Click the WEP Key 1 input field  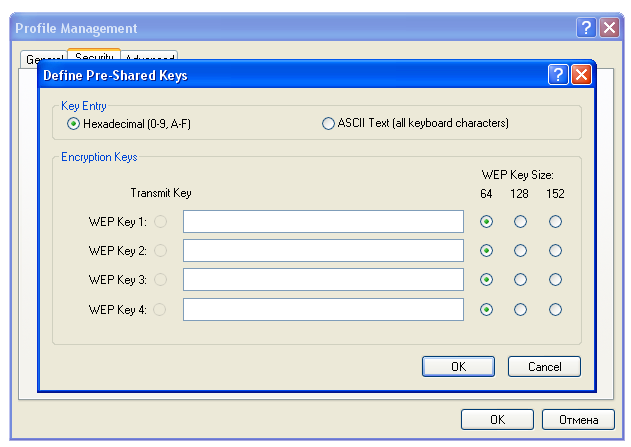[323, 221]
